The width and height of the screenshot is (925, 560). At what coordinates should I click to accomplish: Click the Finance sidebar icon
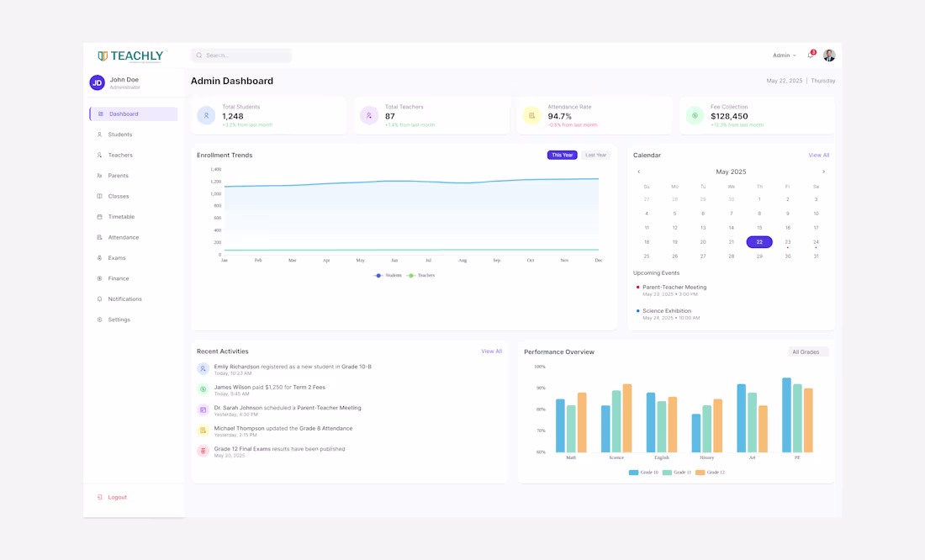point(99,278)
